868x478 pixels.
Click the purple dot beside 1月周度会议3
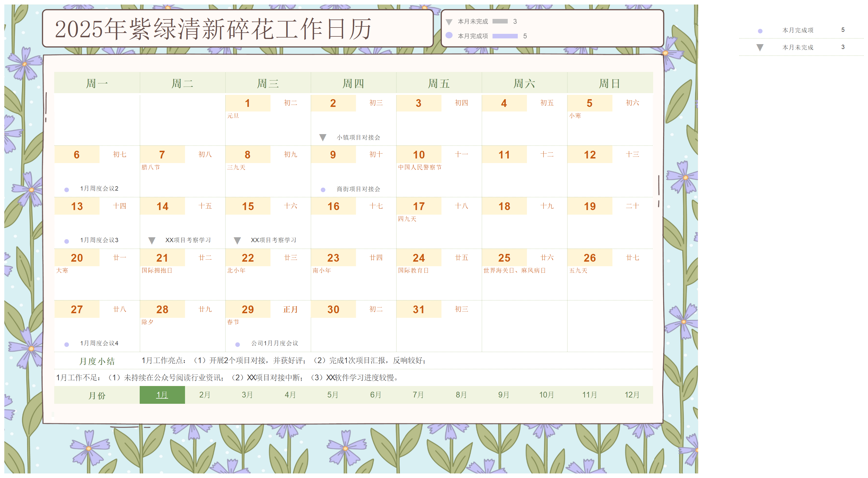67,241
